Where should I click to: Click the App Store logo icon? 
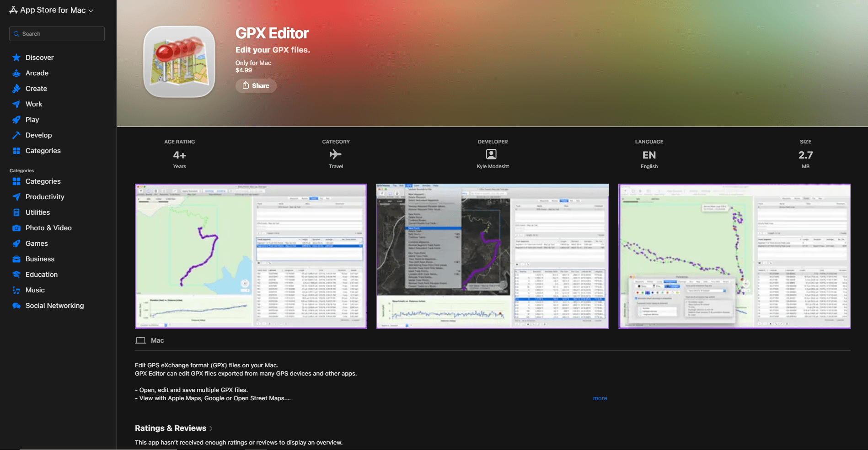[14, 10]
